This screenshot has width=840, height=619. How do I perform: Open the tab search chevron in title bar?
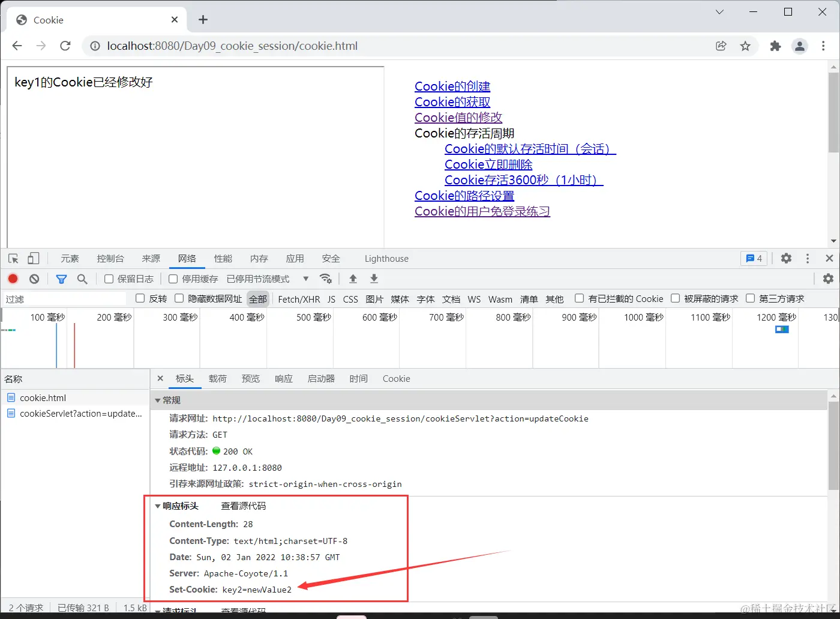click(719, 12)
